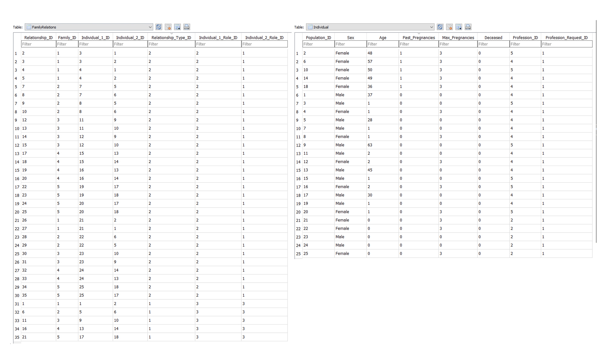
Task: Clear all filters in Individual table
Action: (449, 27)
